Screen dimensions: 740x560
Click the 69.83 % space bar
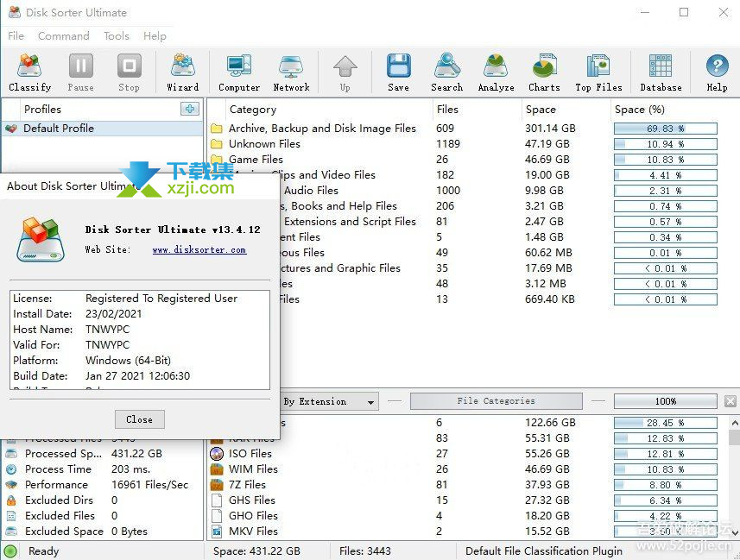[666, 129]
